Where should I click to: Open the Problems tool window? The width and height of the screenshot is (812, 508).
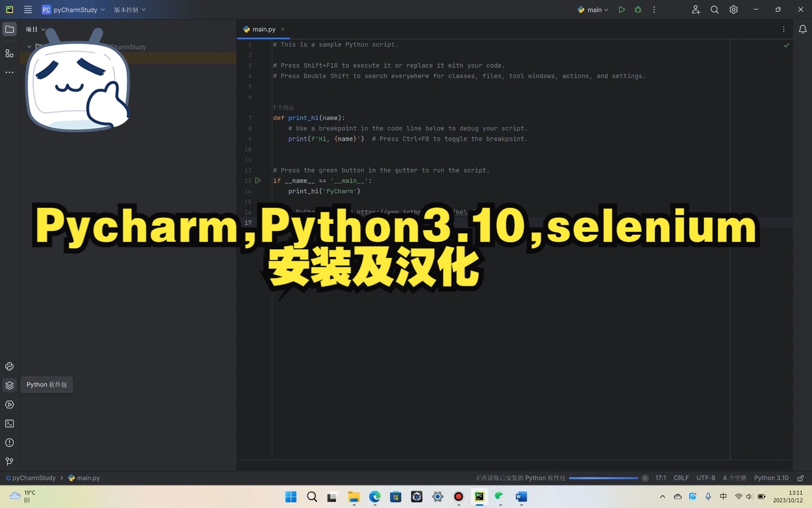(x=9, y=443)
